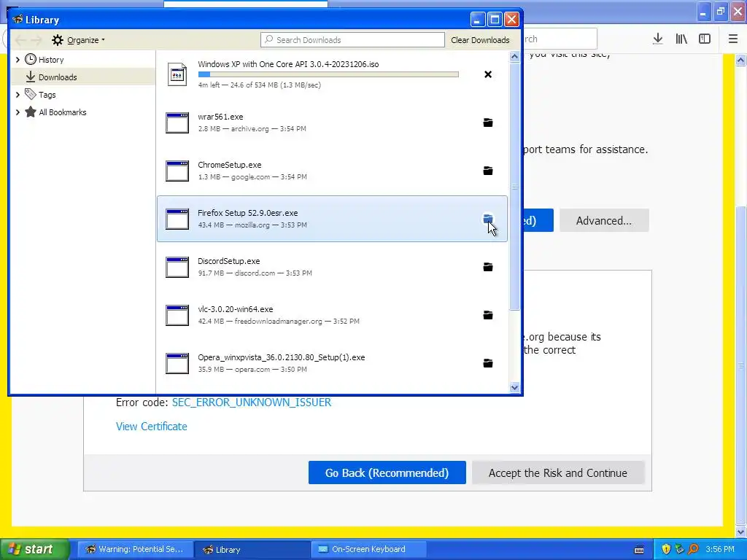Switch to Library taskbar button
This screenshot has height=560, width=747.
click(x=252, y=550)
